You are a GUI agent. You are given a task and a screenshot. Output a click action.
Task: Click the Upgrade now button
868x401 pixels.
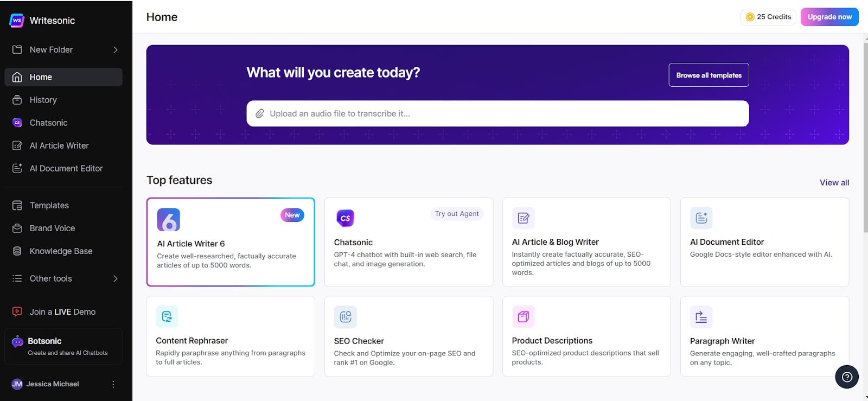click(x=829, y=17)
